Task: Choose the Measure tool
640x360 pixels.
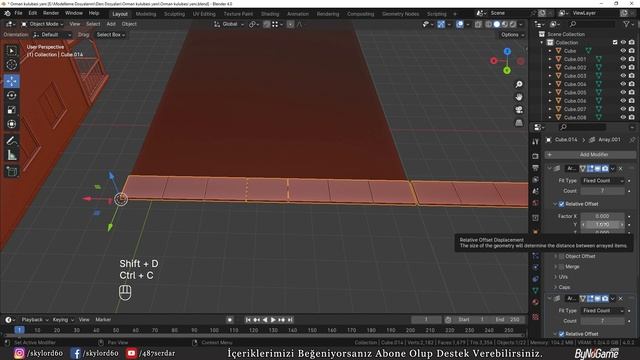Action: 11,155
